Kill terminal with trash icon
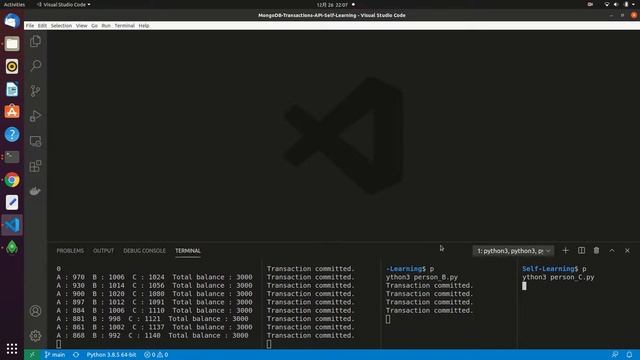Viewport: 640px width, 360px height. coord(596,250)
